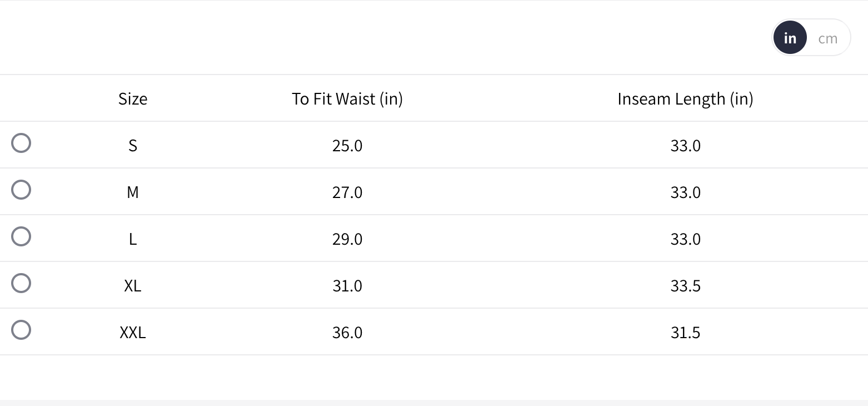Click the S size label
Screen dimensions: 868x406
tap(133, 146)
